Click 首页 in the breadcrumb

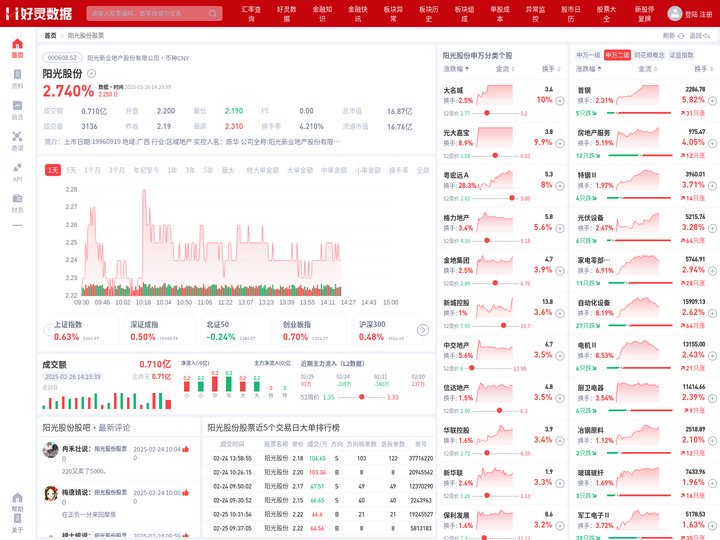(50, 35)
